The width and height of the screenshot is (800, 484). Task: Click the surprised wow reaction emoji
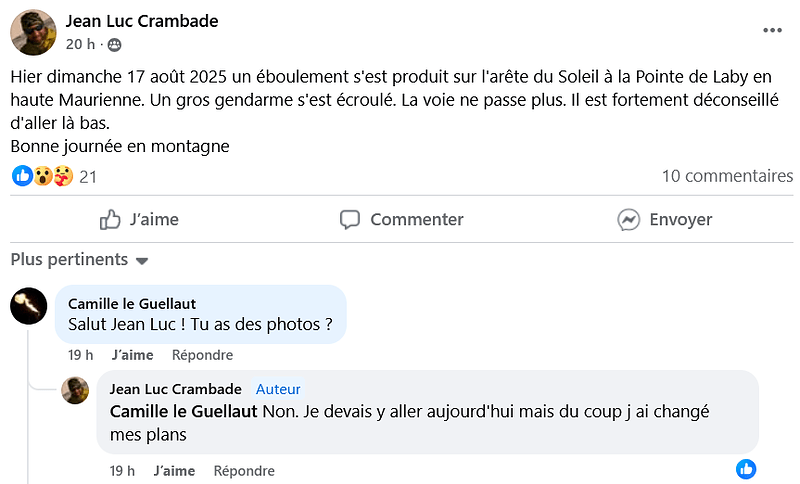tap(43, 176)
